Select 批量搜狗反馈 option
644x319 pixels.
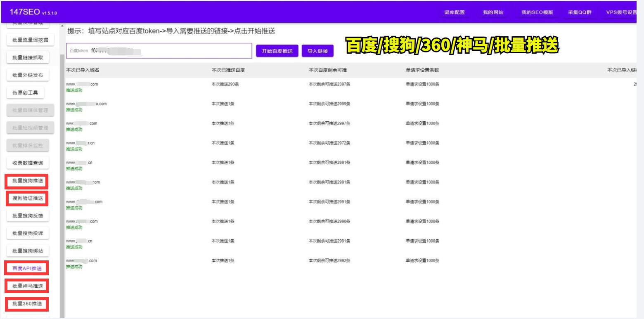click(27, 215)
